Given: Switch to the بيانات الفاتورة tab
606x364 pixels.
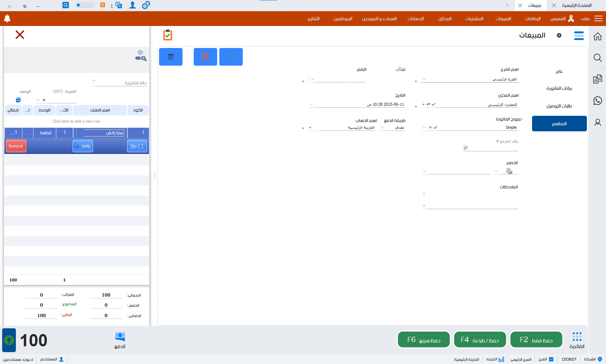Looking at the screenshot, I should [559, 88].
